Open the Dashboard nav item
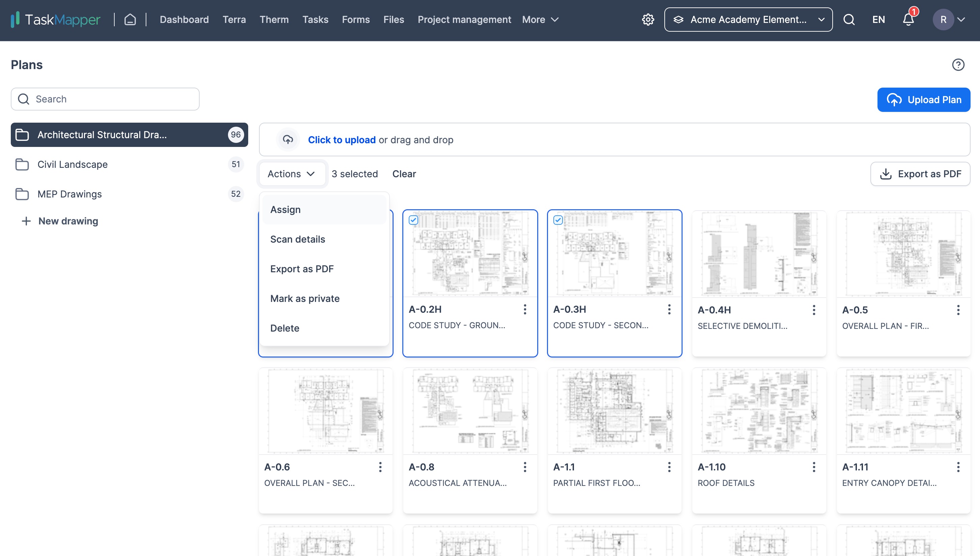The width and height of the screenshot is (980, 556). [184, 20]
